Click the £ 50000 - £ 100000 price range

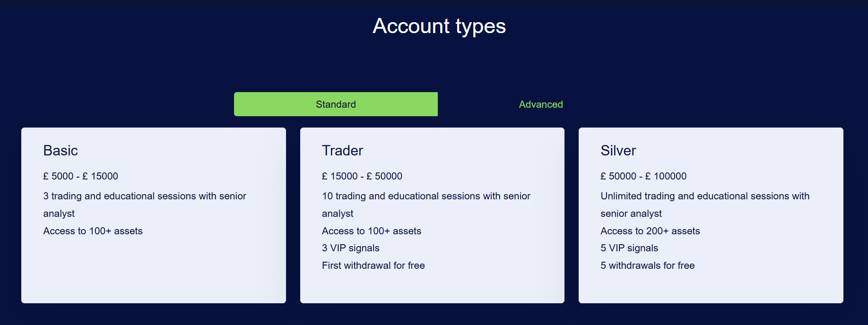coord(643,176)
